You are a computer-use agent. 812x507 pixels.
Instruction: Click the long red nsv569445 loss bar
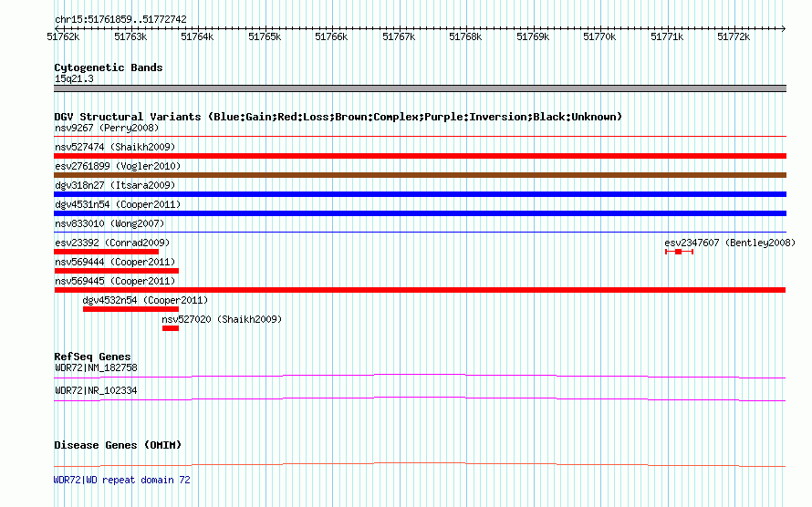420,290
